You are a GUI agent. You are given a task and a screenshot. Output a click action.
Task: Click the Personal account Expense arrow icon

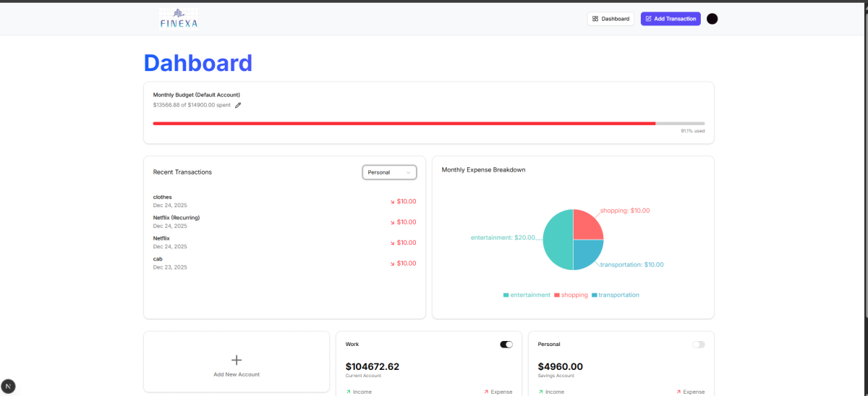tap(678, 392)
